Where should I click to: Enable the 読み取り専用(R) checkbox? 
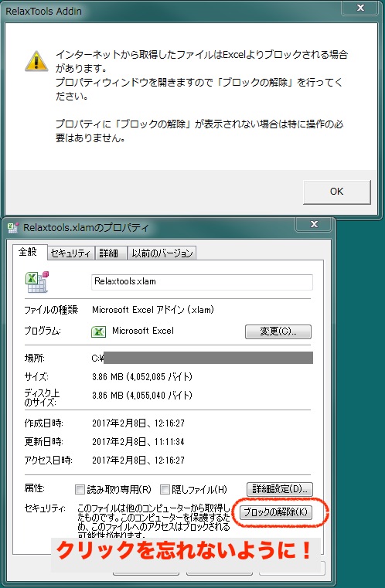click(80, 489)
